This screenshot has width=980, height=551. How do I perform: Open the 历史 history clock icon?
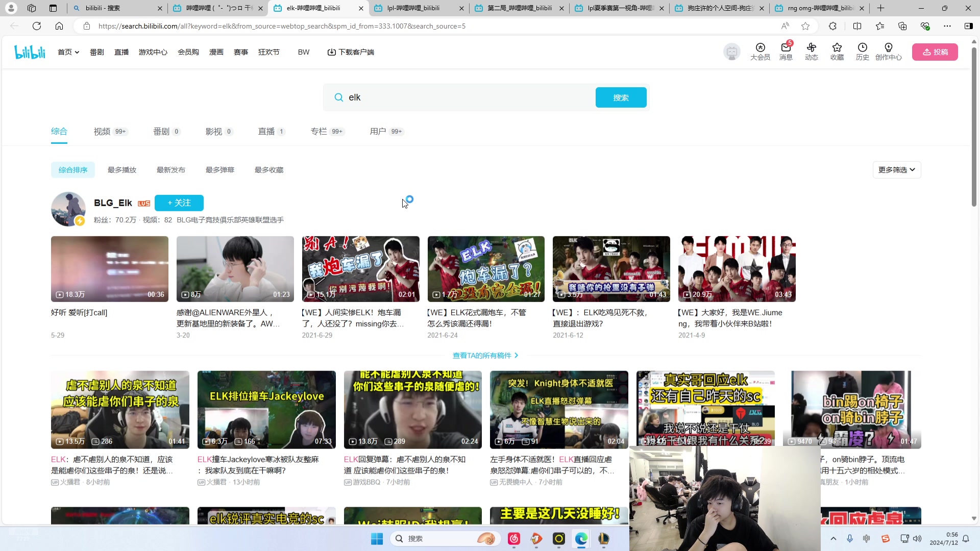(862, 52)
